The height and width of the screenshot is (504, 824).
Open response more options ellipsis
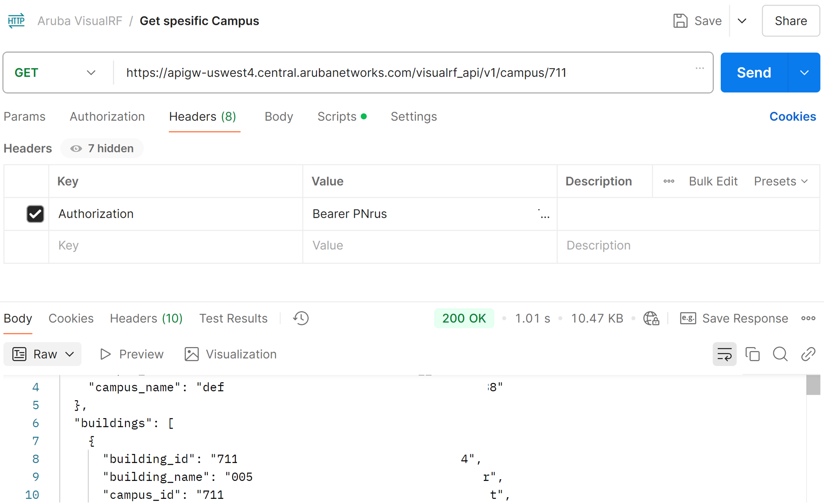tap(808, 318)
